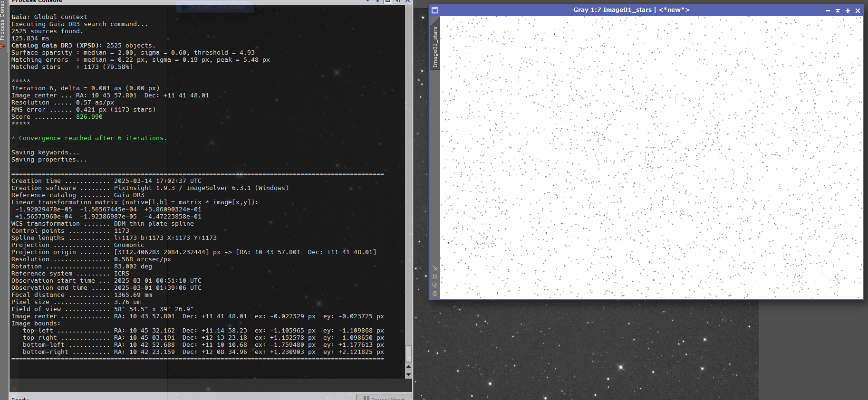Click the 'Matched stars : 1173 (79.58%)' line
Screen dimensions: 868x400
click(x=72, y=67)
